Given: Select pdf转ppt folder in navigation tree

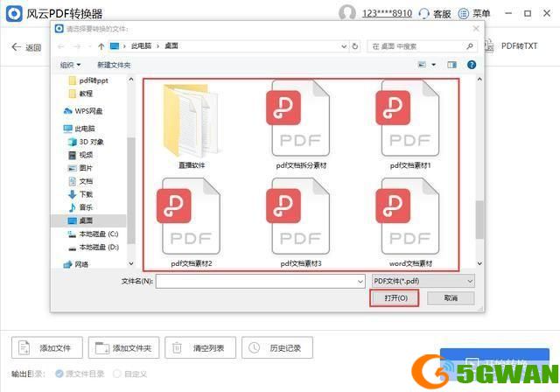Looking at the screenshot, I should [x=88, y=80].
